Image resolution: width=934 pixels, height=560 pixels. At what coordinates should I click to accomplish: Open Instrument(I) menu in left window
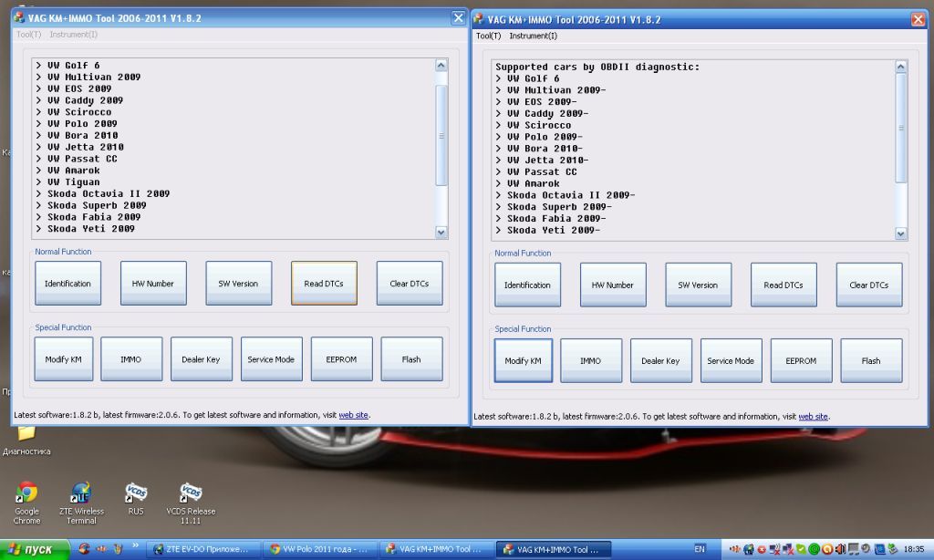(x=73, y=35)
